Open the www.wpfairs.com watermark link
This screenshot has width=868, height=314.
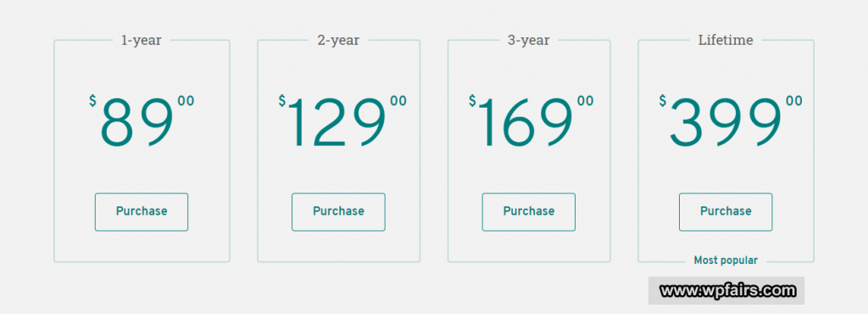pyautogui.click(x=726, y=291)
